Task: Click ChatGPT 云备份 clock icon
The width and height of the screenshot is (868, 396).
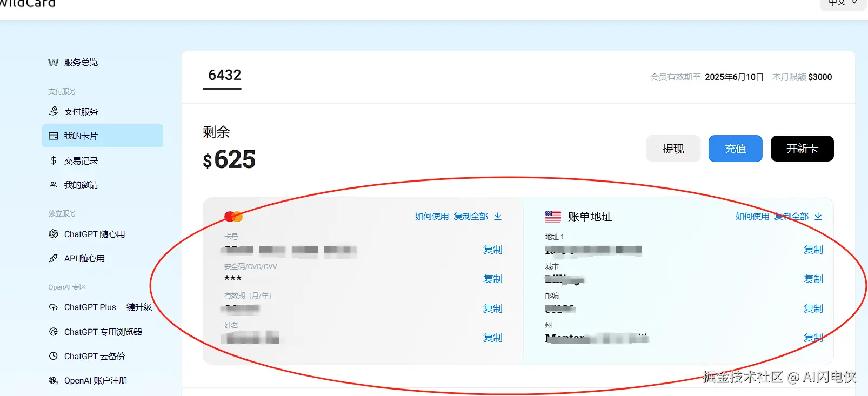Action: coord(53,356)
